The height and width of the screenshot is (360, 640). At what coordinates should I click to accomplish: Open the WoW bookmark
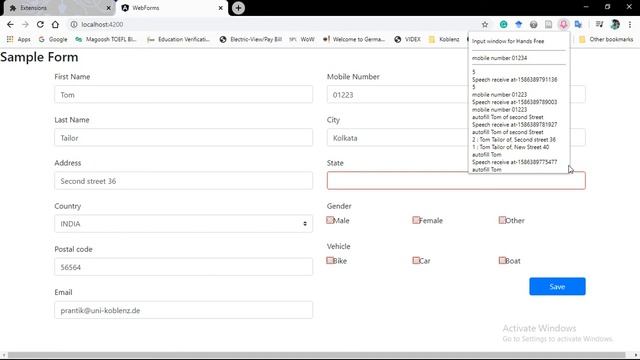(302, 39)
